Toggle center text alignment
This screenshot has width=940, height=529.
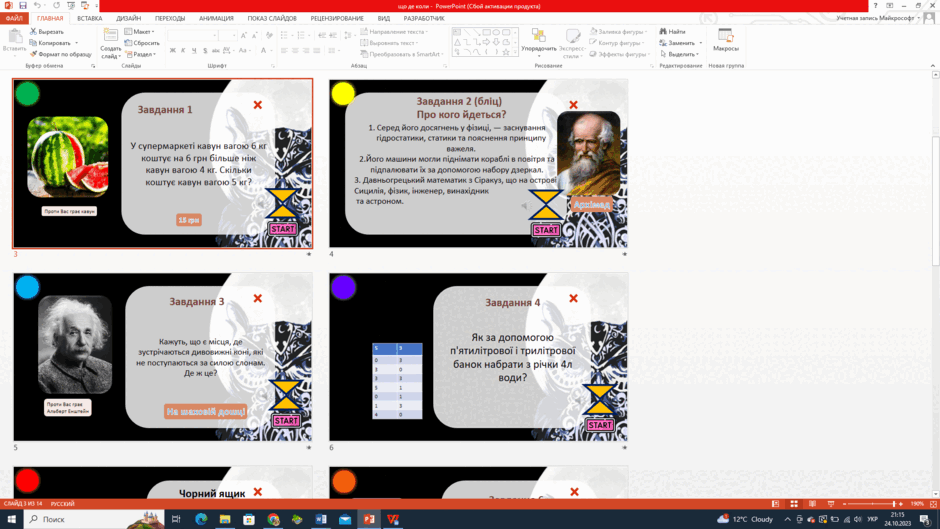point(295,51)
